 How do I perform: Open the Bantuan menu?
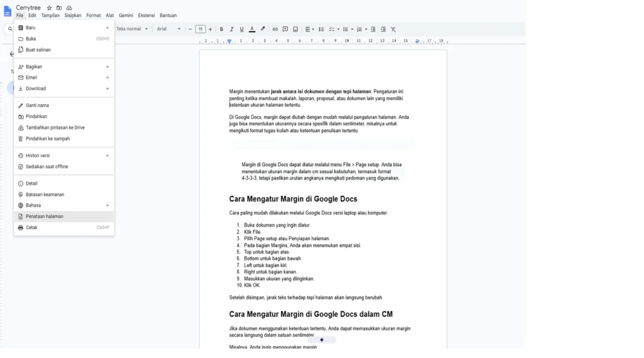[168, 15]
